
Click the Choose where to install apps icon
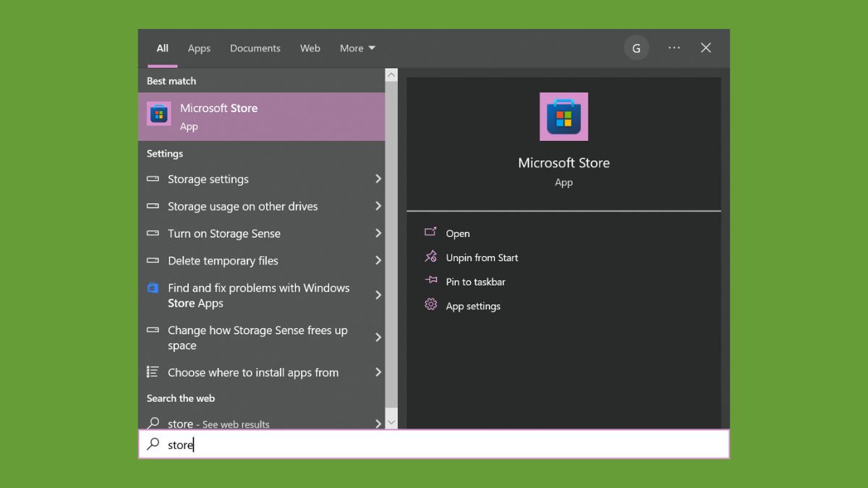click(153, 372)
